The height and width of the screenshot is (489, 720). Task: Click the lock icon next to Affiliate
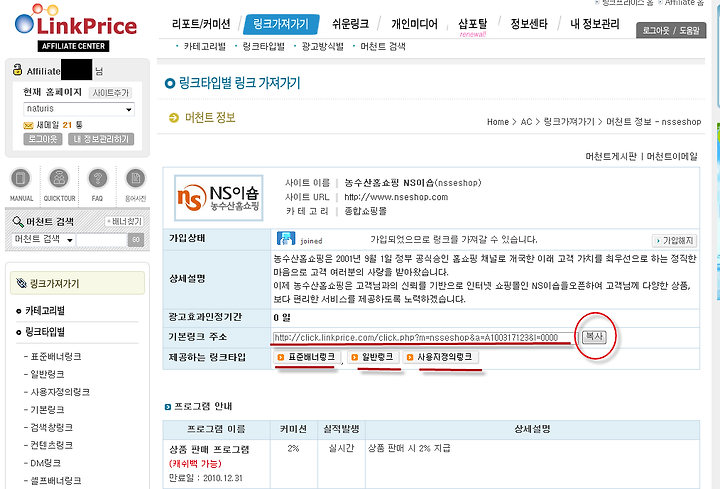click(x=17, y=70)
